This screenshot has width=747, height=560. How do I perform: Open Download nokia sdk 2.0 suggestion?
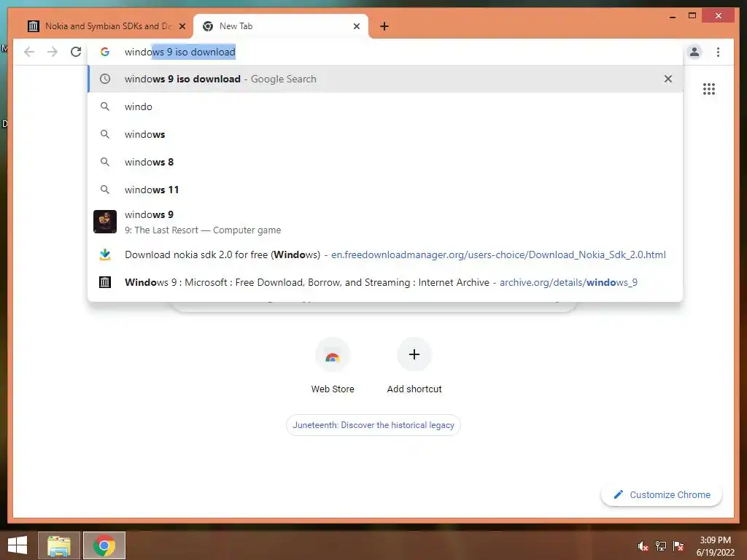click(385, 254)
